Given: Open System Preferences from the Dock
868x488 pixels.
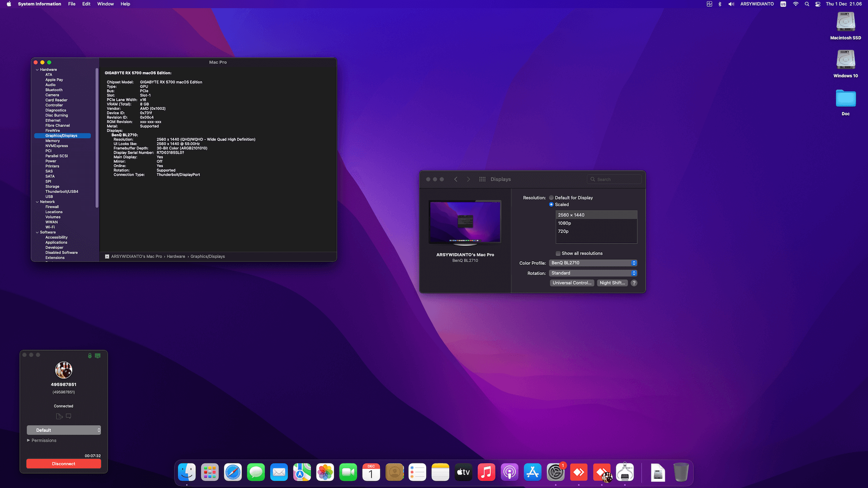Looking at the screenshot, I should [x=555, y=473].
